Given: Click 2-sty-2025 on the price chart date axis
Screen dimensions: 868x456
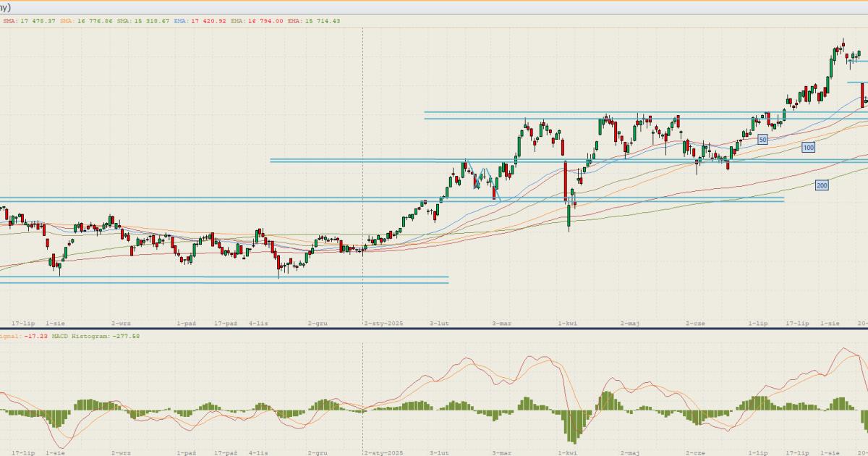Looking at the screenshot, I should 383,324.
